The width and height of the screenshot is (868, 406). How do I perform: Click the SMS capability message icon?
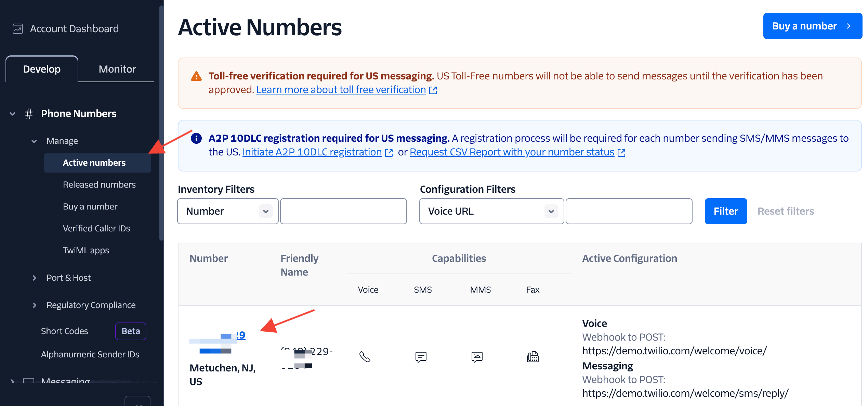pos(421,357)
